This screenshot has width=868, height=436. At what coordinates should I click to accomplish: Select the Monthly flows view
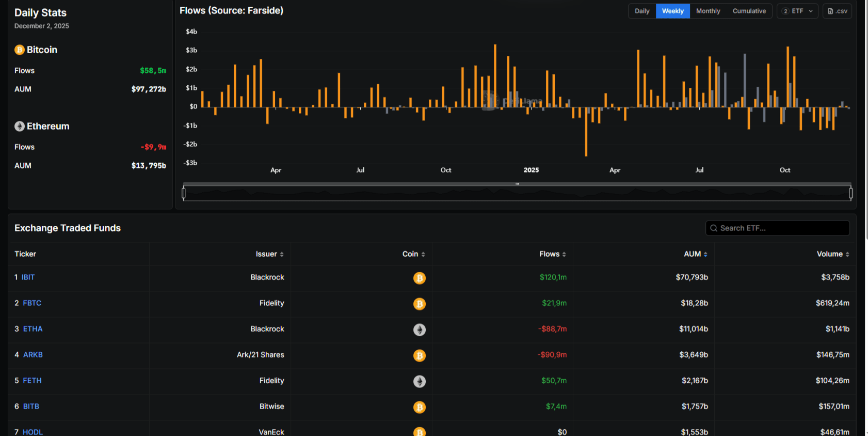coord(708,11)
